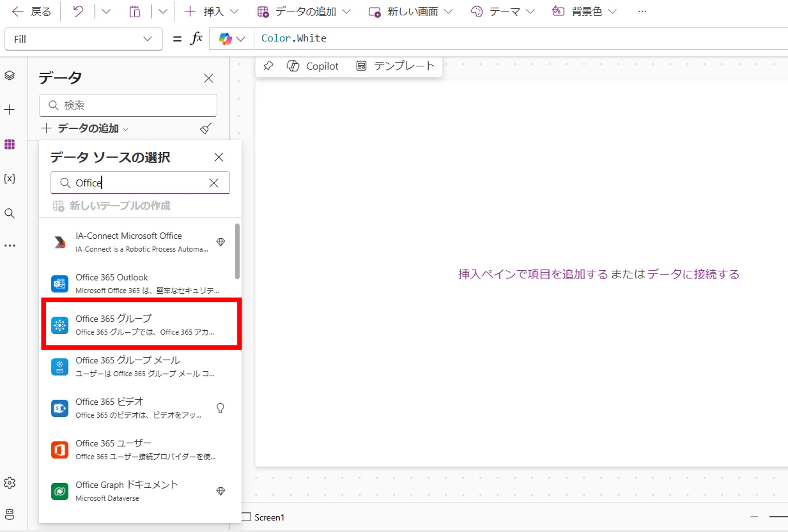Click the 検索 field in data panel

128,105
